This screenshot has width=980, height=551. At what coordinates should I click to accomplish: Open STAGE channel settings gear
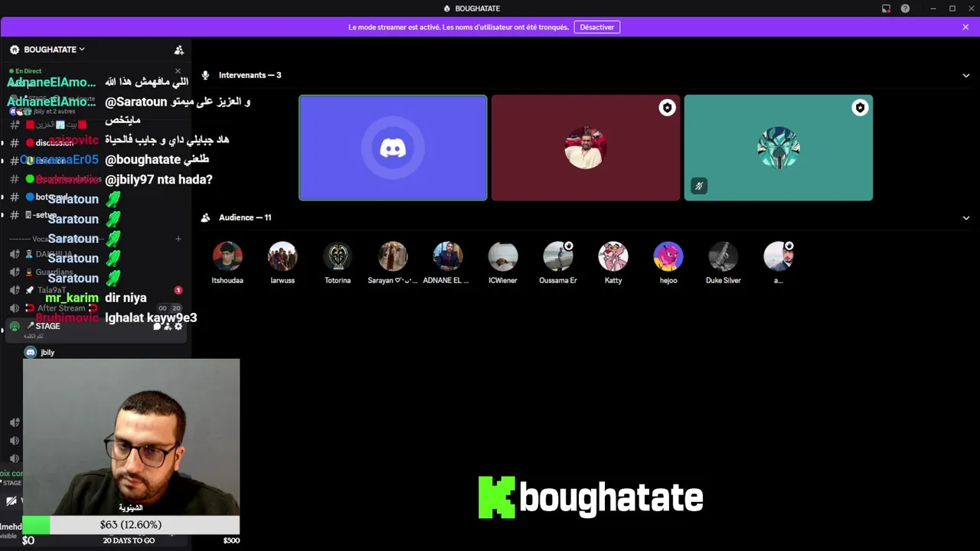tap(178, 326)
